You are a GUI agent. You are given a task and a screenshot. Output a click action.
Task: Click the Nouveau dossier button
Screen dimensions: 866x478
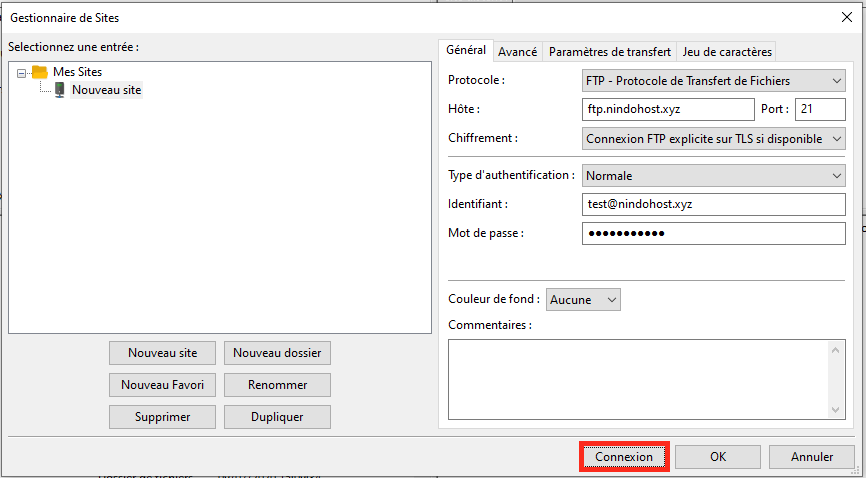point(277,353)
